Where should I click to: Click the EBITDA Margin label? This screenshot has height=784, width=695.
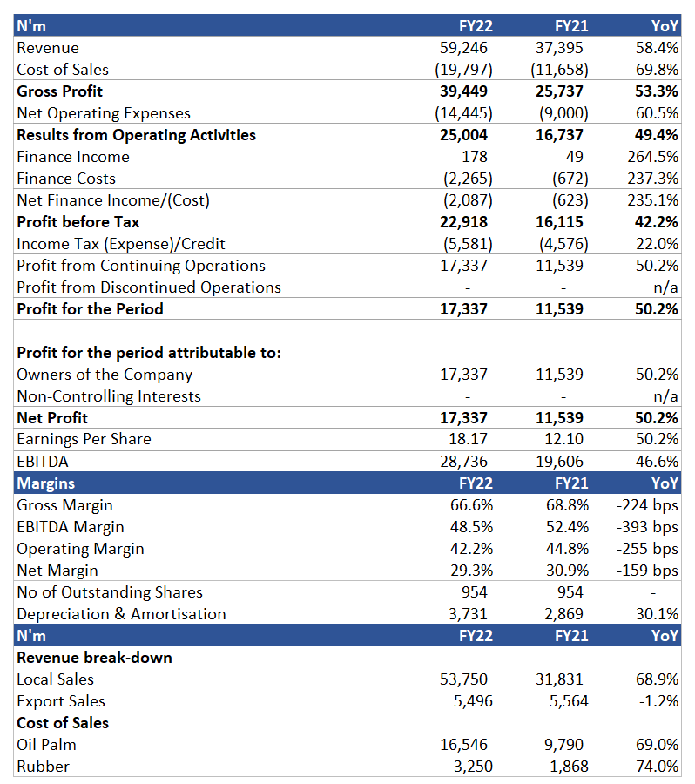tap(71, 527)
